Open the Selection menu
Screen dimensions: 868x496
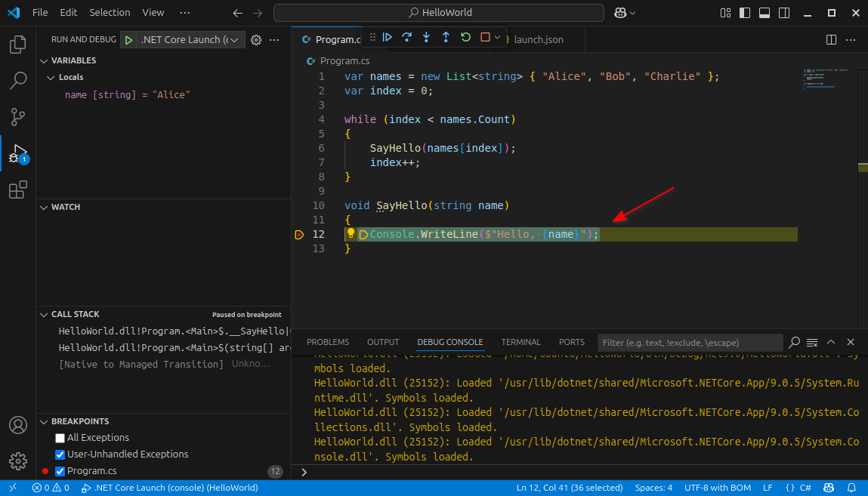[x=110, y=12]
